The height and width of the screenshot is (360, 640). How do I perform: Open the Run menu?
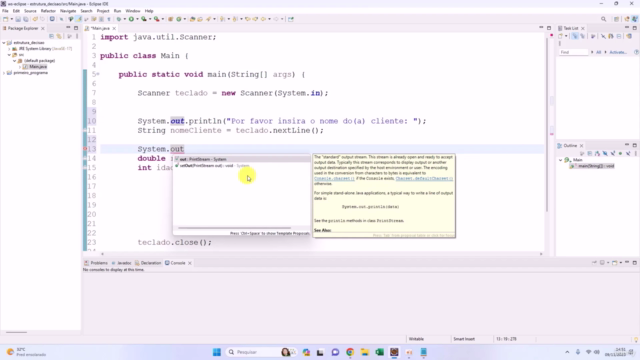coord(117,11)
